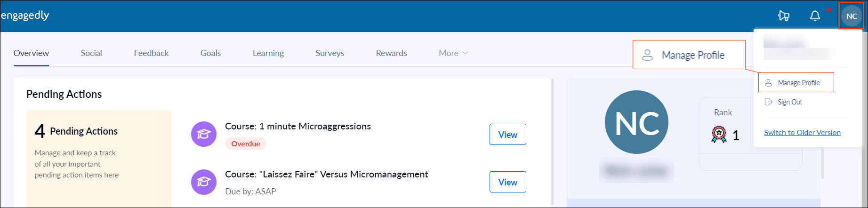
Task: Click the large NC profile picture
Action: pos(636,122)
